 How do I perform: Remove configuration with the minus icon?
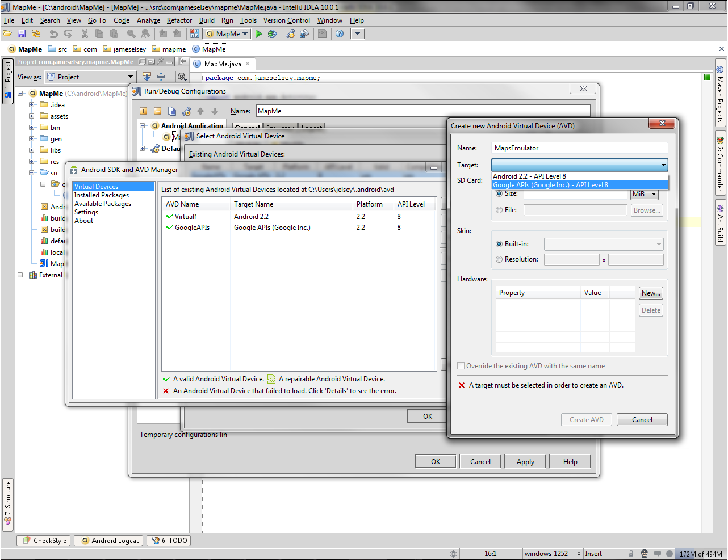click(x=158, y=111)
